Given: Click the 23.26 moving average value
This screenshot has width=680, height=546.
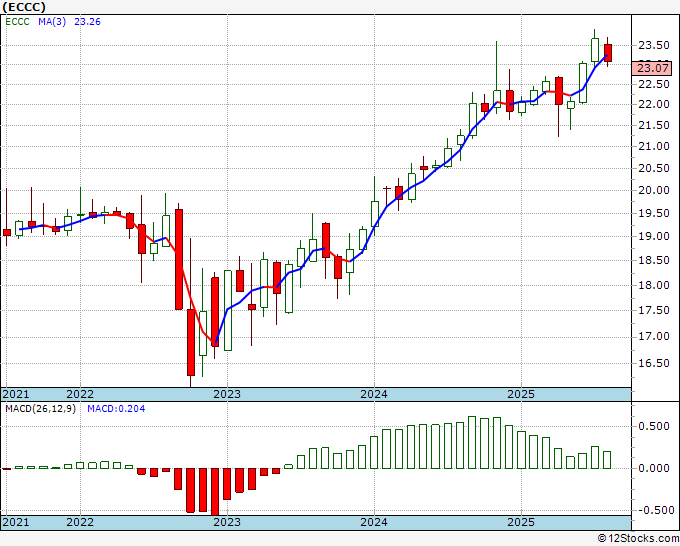Looking at the screenshot, I should point(87,22).
